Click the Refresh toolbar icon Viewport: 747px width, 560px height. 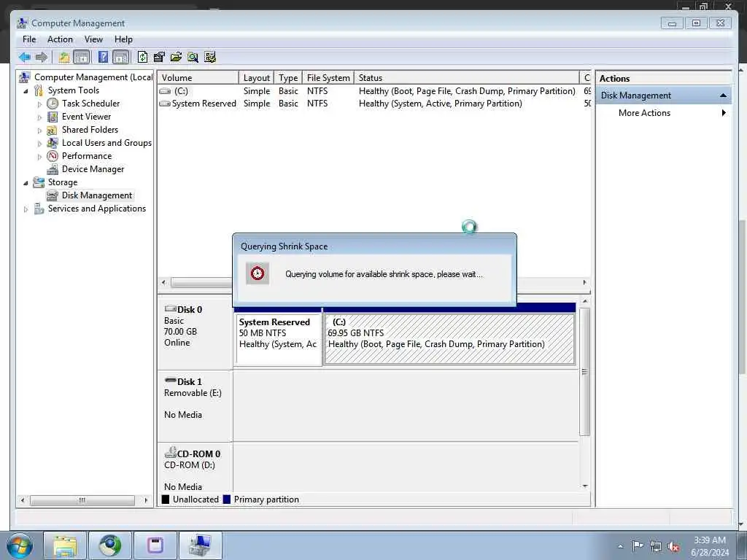tap(142, 58)
